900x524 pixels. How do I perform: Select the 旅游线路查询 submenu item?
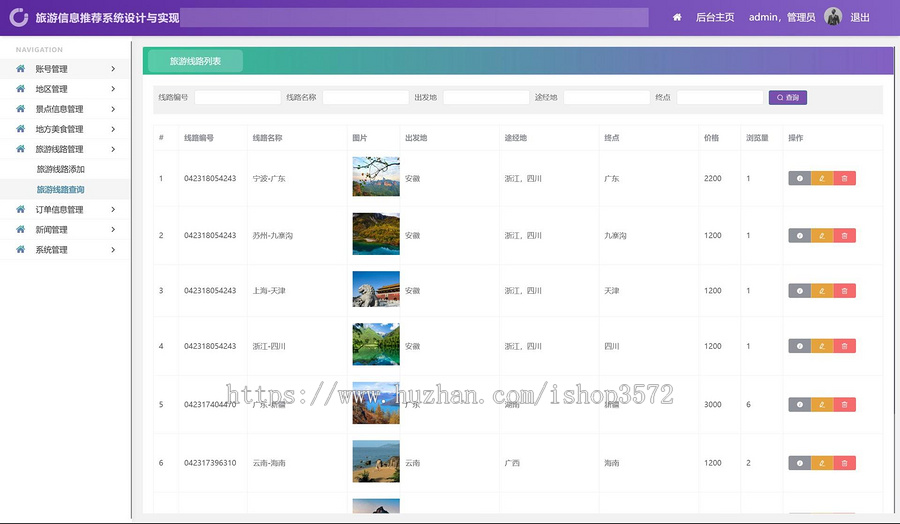click(x=60, y=189)
